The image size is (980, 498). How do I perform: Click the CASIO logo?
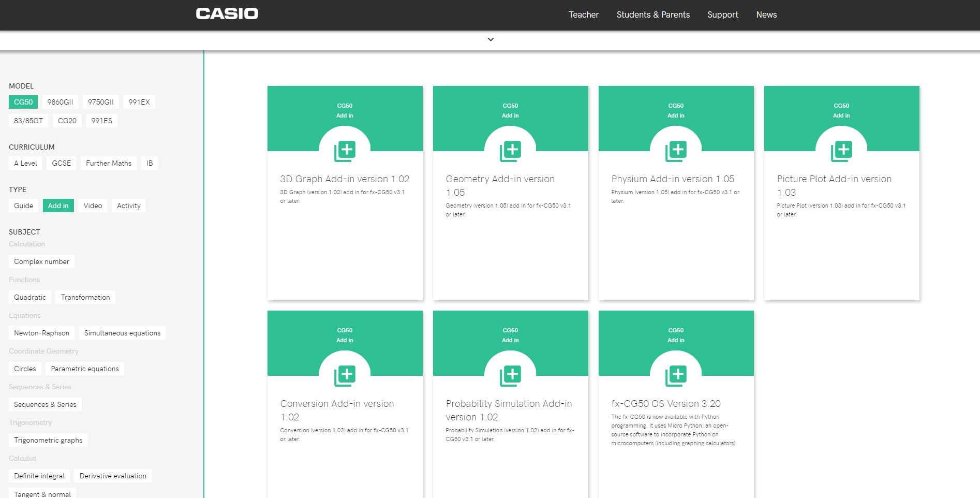[227, 13]
